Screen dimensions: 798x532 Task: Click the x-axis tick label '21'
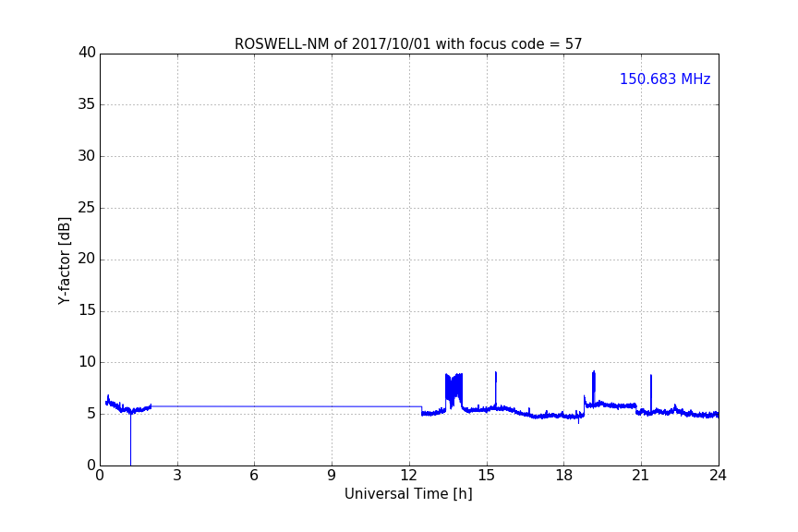[x=641, y=476]
